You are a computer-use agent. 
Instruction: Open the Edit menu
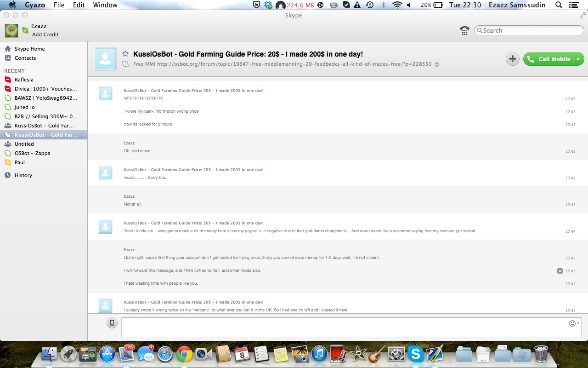(79, 5)
